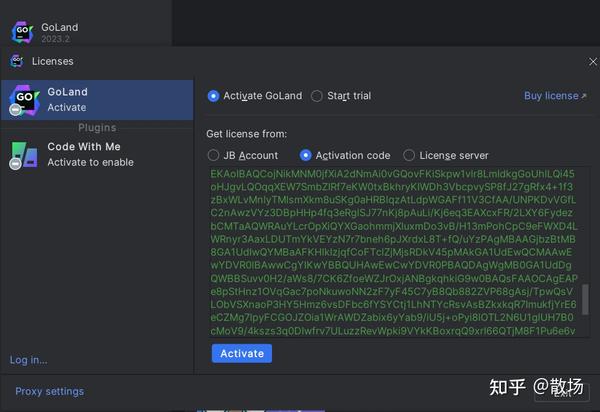Click the Log in… link
The height and width of the screenshot is (412, 600).
pos(28,360)
